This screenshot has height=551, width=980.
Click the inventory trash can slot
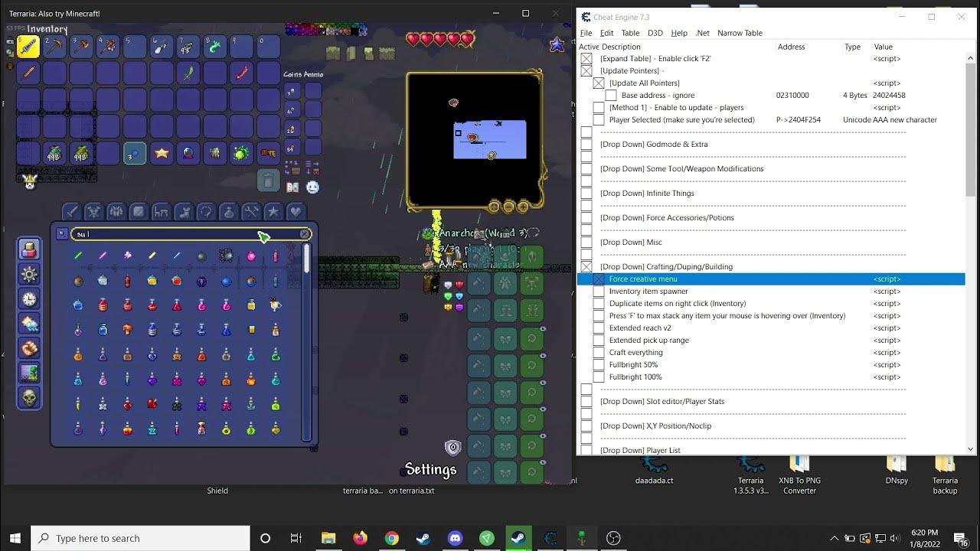pos(267,181)
